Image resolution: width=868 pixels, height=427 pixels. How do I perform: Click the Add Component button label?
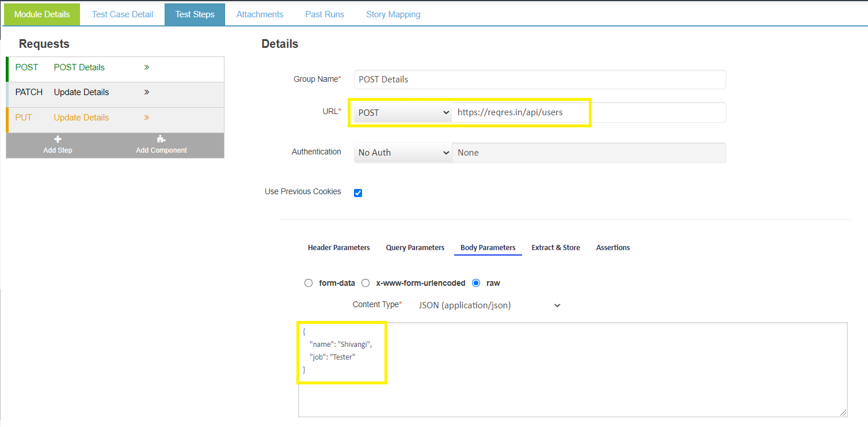161,150
